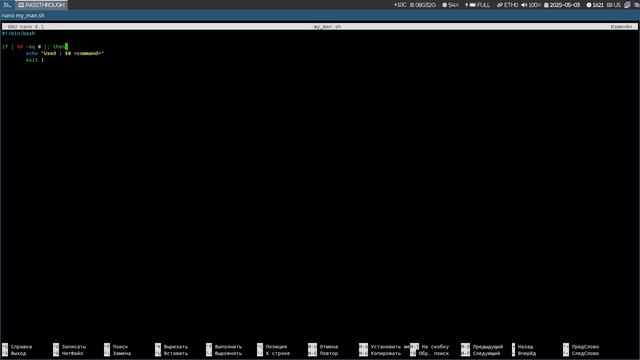Viewport: 640px width, 360px height.
Task: Click the Выровнять (Justify) shortcut
Action: click(x=224, y=353)
